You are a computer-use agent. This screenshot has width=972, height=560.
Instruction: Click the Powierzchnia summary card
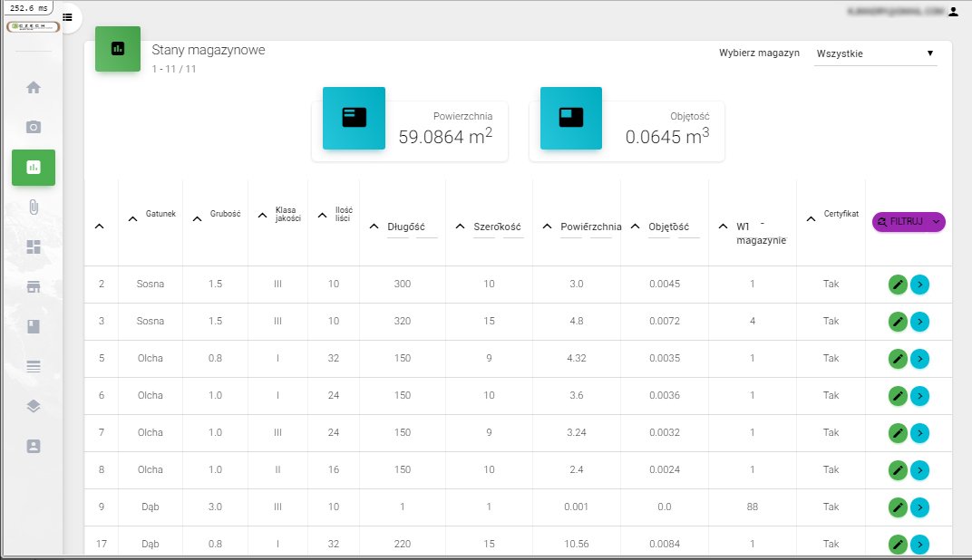coord(409,131)
